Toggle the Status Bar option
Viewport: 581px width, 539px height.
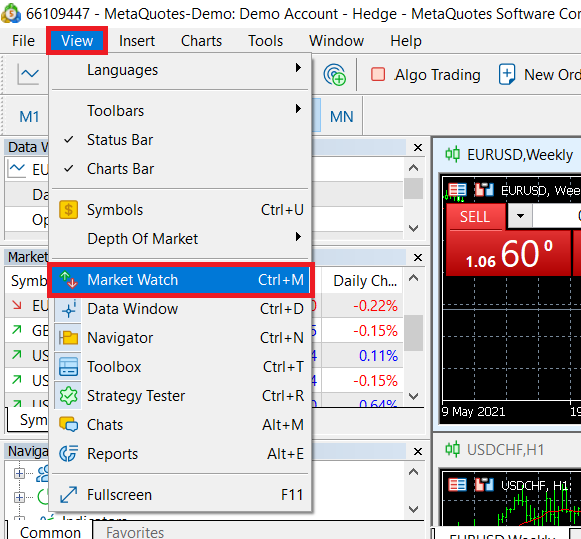[180, 140]
